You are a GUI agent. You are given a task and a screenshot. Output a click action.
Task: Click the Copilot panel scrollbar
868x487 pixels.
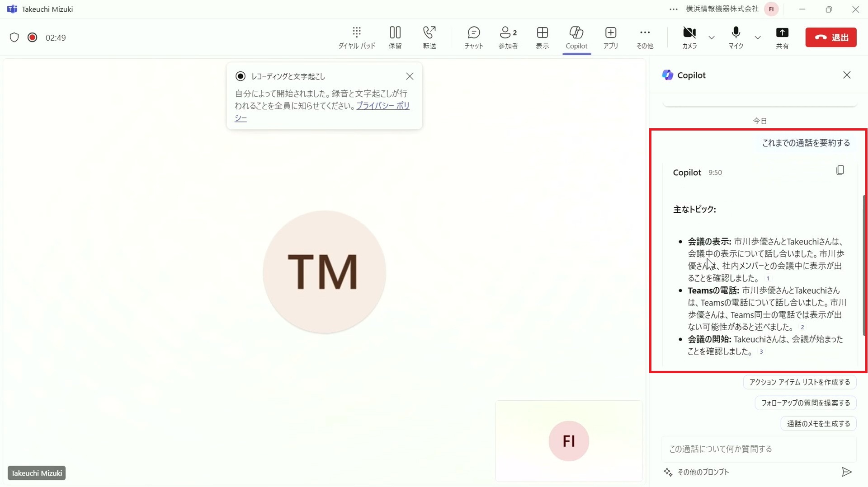864,266
